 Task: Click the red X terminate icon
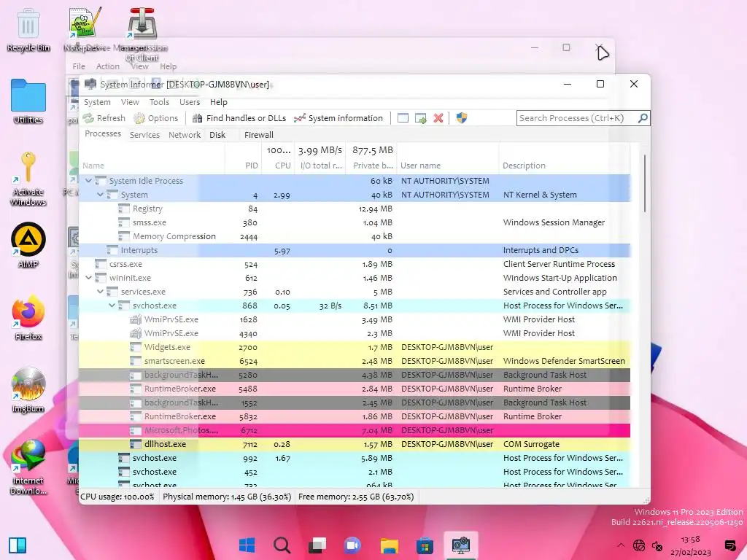438,118
